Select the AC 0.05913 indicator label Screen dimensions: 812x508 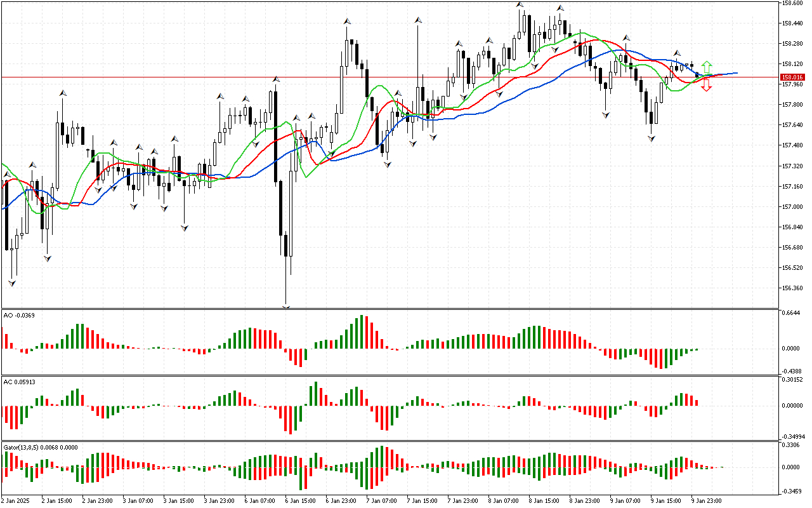pyautogui.click(x=18, y=382)
